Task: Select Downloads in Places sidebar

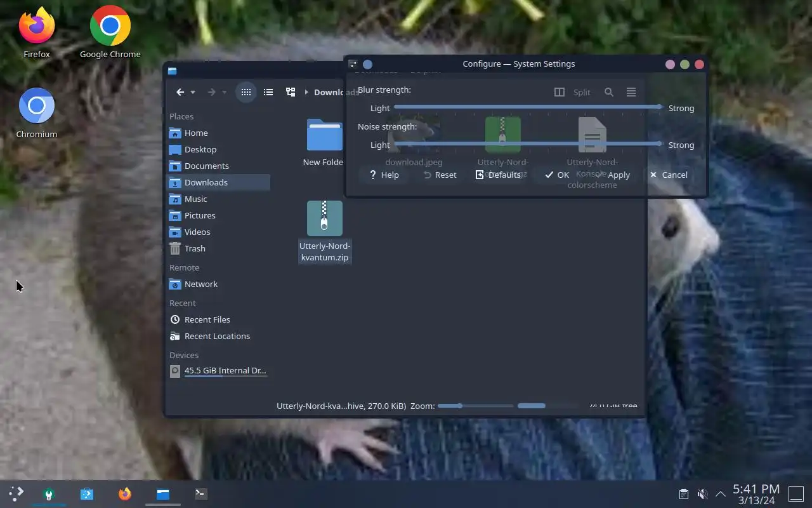Action: point(218,182)
